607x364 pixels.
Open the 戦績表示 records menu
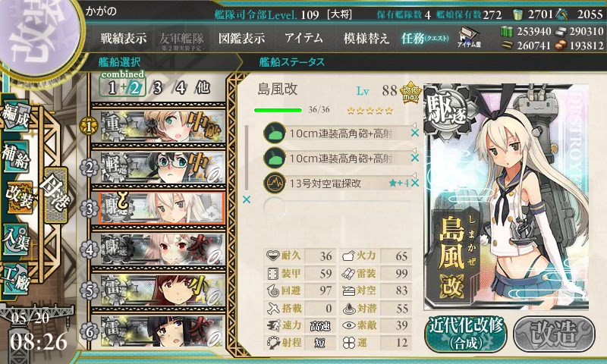point(124,38)
